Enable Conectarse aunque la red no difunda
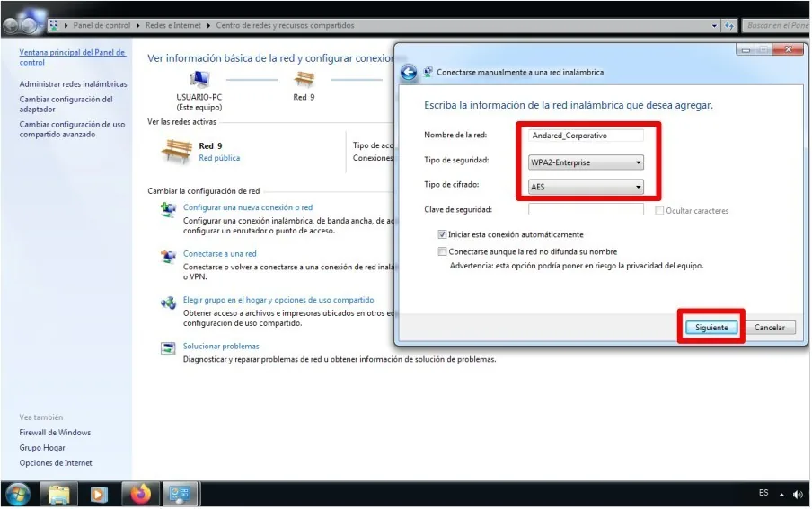812x509 pixels. (x=442, y=251)
